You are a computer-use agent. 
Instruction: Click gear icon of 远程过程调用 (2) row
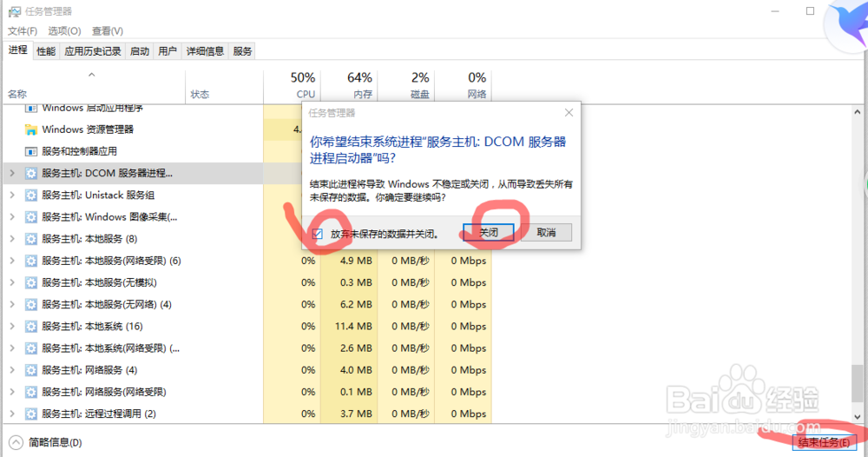pyautogui.click(x=31, y=414)
